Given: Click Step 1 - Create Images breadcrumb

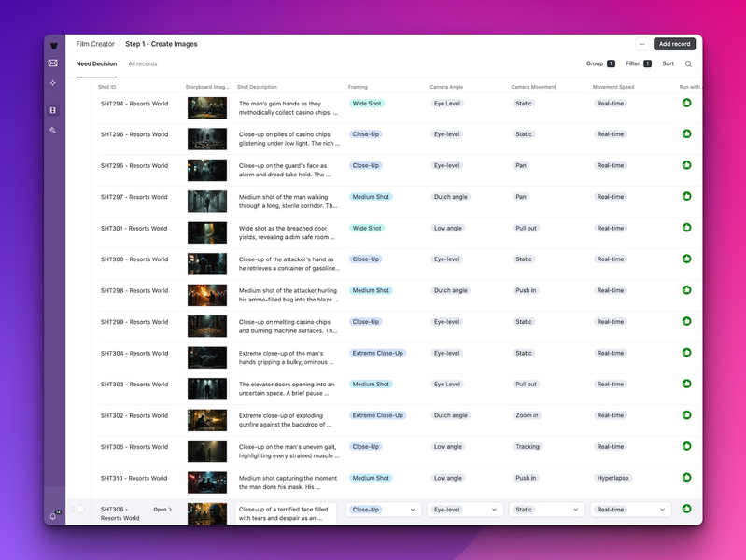Looking at the screenshot, I should pos(162,44).
